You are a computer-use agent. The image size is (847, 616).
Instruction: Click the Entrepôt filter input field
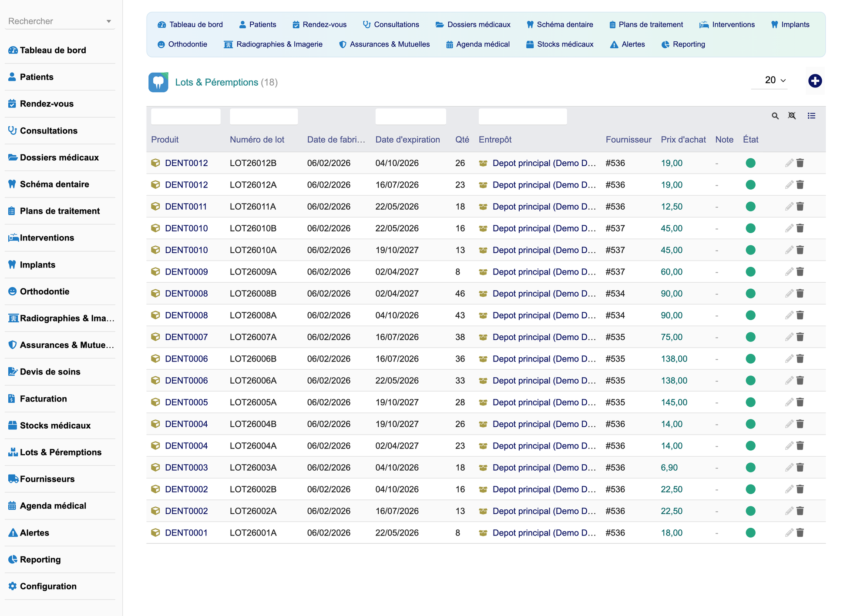(x=523, y=117)
